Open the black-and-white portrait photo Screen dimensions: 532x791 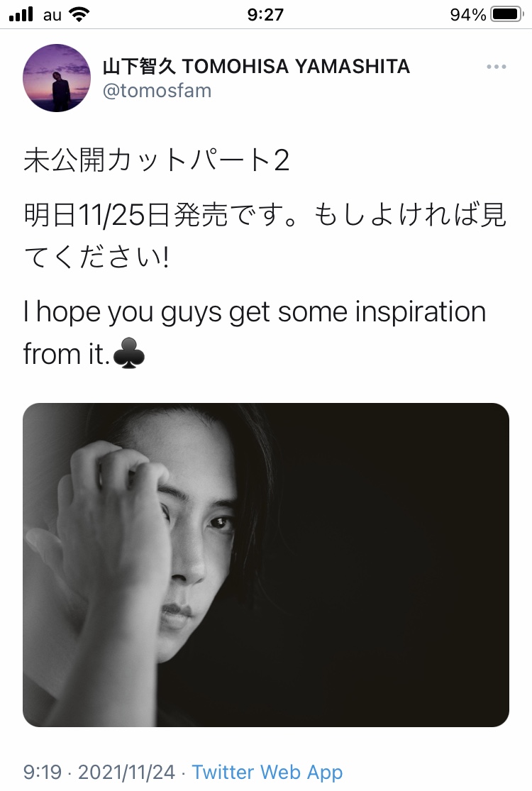[266, 565]
